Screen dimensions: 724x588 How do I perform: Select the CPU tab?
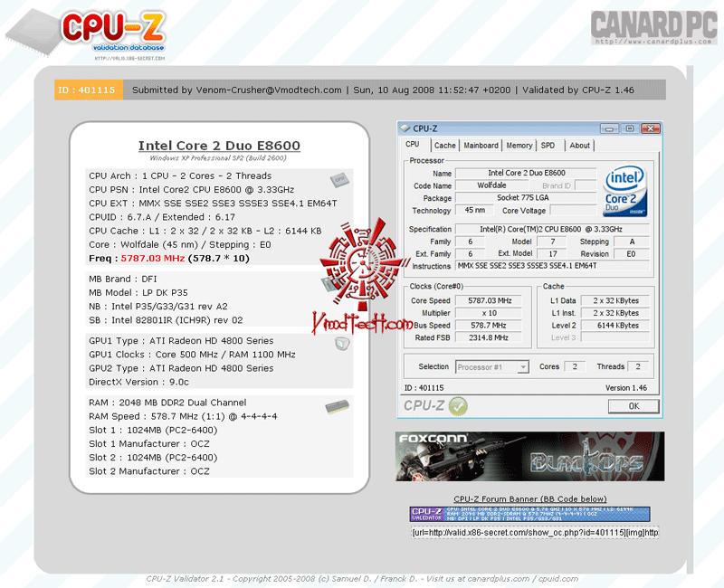(413, 145)
